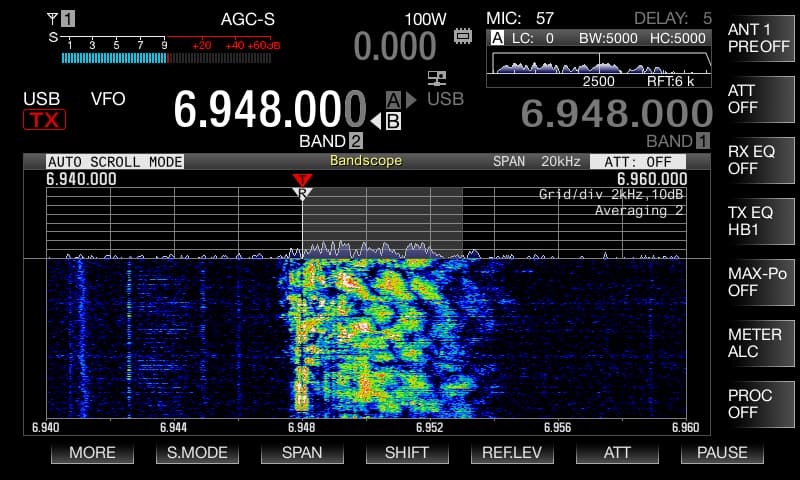
Task: Select the red T transmit marker
Action: (x=302, y=180)
